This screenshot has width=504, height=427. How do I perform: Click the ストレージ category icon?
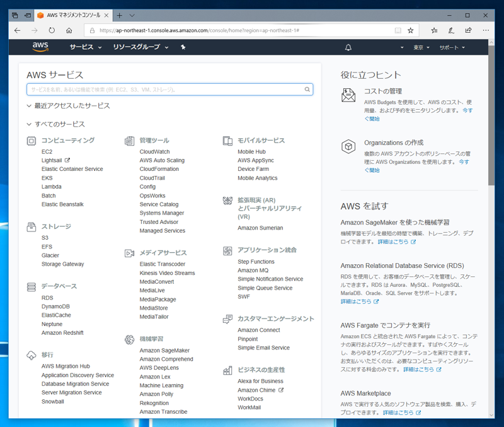[31, 227]
